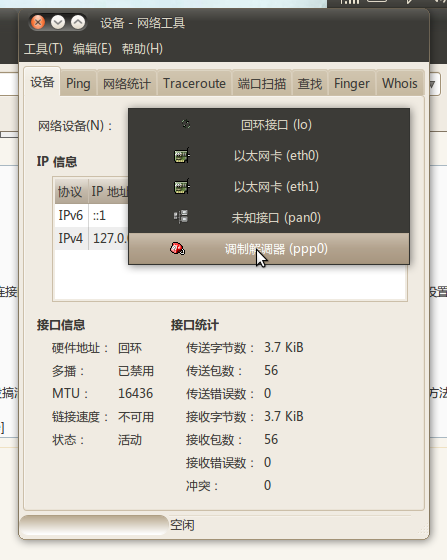Open the 端口扫描 tab
The image size is (447, 560).
[262, 84]
